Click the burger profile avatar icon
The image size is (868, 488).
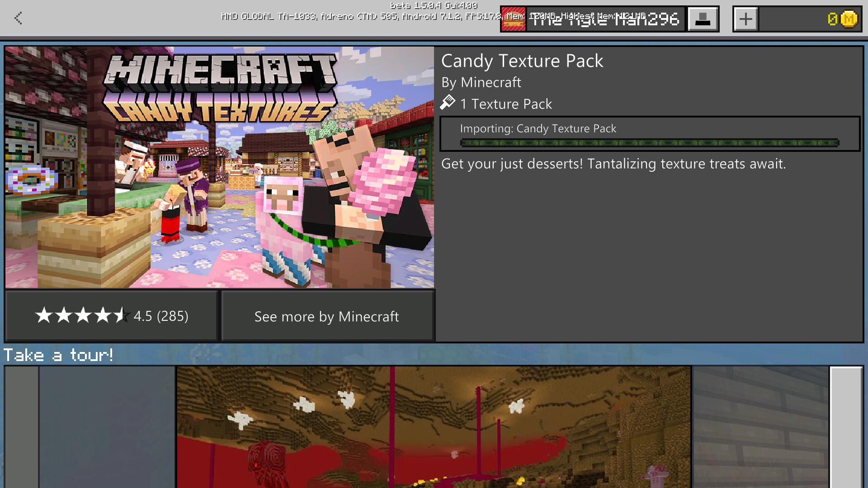click(513, 19)
